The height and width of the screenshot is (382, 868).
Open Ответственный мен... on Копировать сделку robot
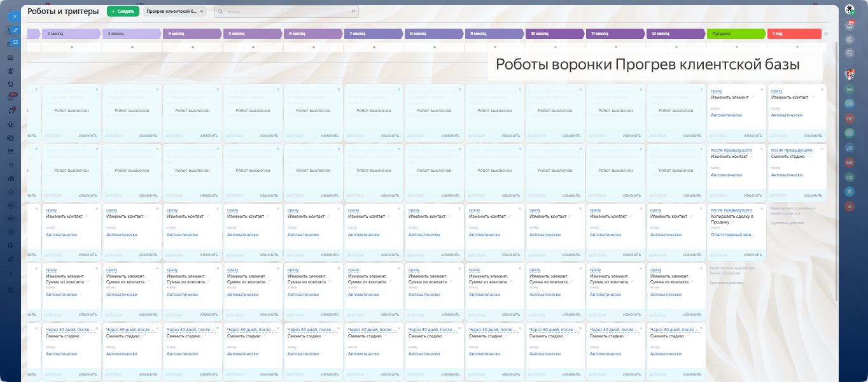pos(732,234)
